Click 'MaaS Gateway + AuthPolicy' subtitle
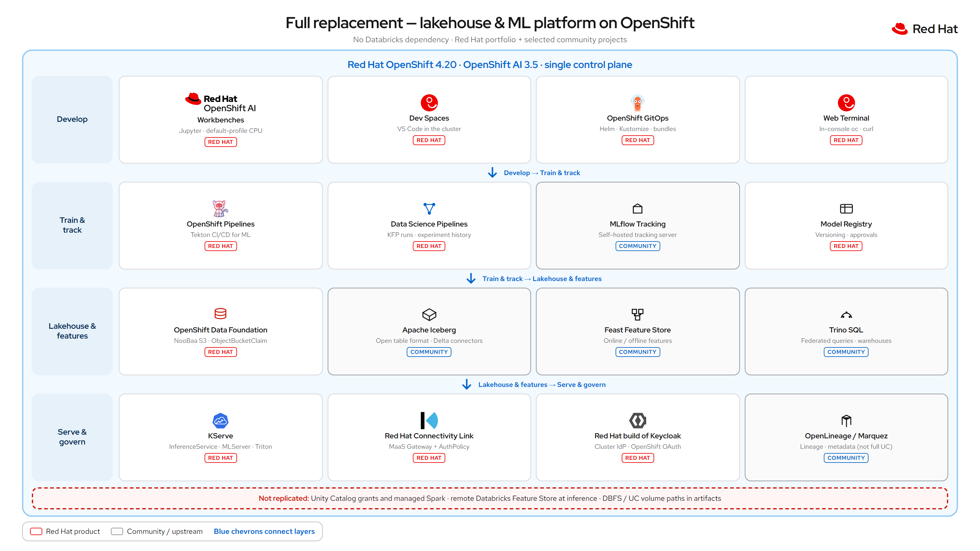Viewport: 980px width, 551px height. [429, 446]
